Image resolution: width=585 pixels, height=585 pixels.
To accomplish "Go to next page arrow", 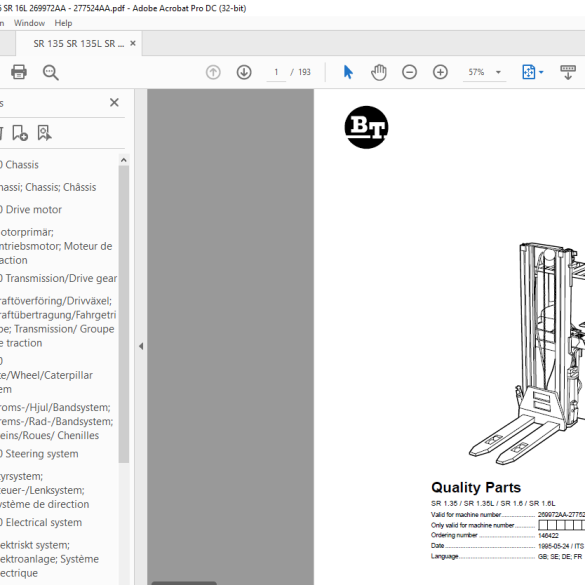I will click(x=244, y=72).
